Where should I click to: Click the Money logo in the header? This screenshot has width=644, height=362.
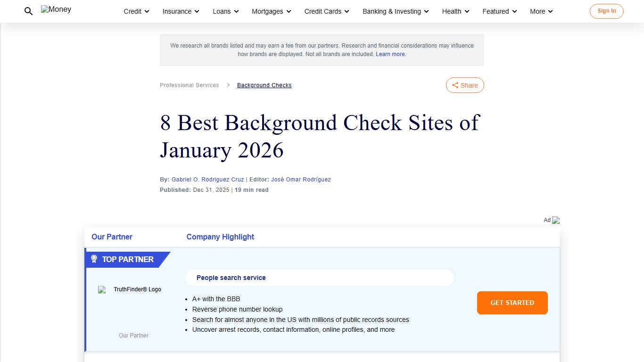pos(56,9)
